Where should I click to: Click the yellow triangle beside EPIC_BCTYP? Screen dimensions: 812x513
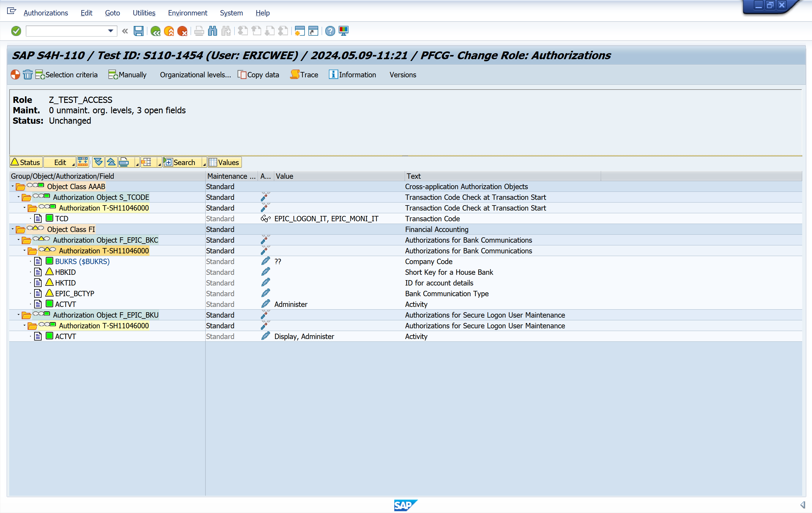(x=50, y=293)
